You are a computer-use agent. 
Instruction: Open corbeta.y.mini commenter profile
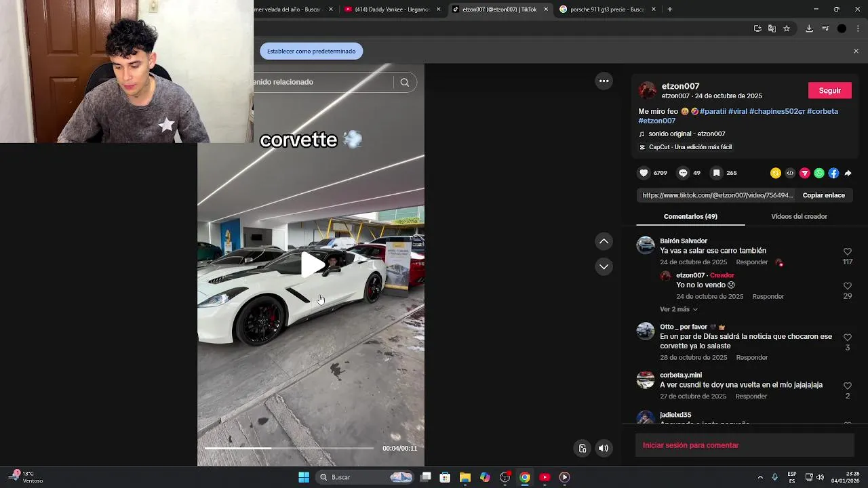681,375
